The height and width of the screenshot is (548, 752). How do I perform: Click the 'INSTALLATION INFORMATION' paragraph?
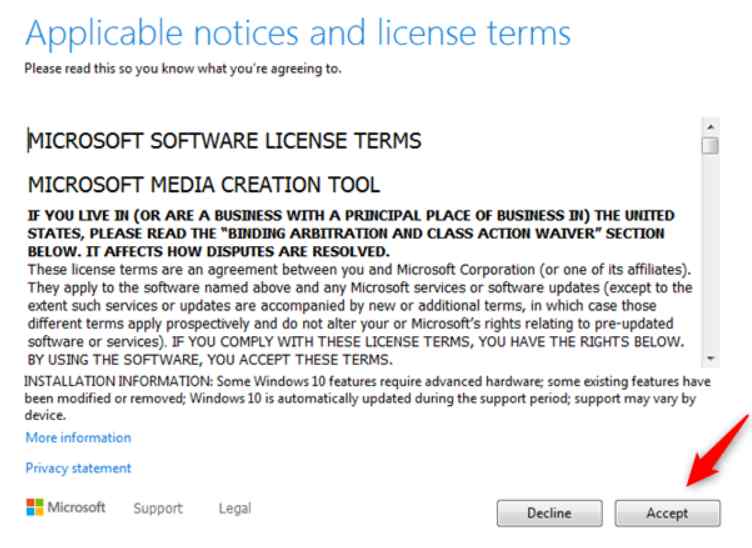(368, 398)
